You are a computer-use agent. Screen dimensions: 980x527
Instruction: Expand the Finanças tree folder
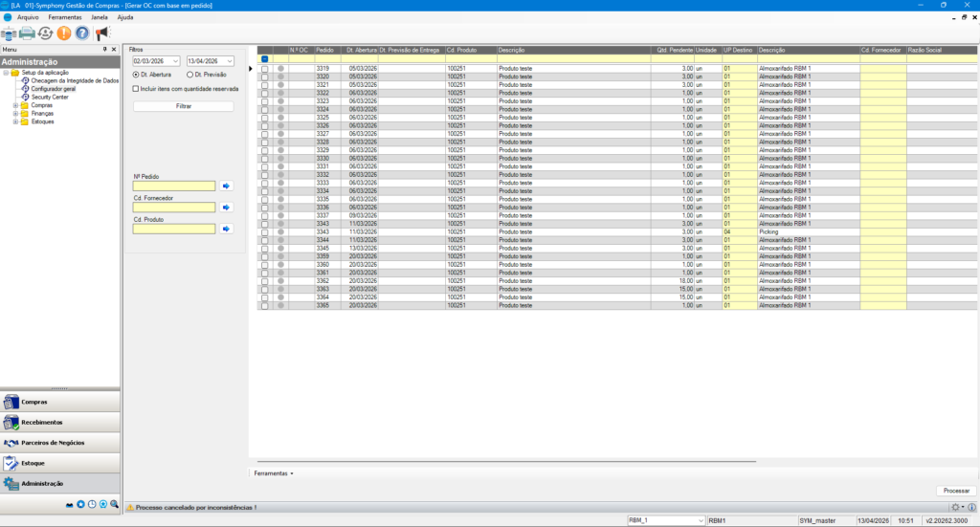coord(15,113)
